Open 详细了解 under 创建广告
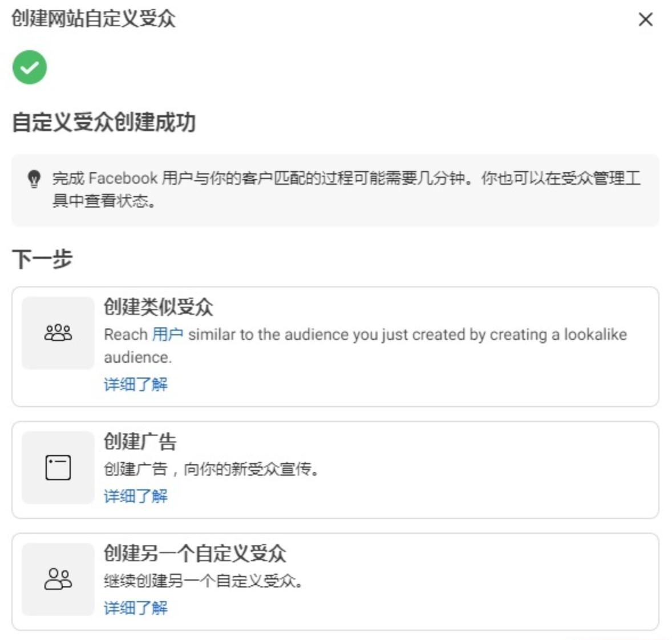This screenshot has width=672, height=640. click(136, 496)
